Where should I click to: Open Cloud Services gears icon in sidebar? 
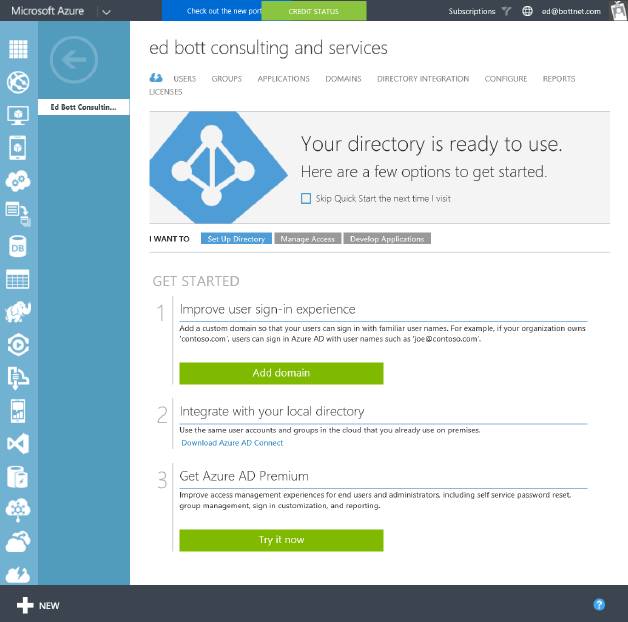coord(18,181)
